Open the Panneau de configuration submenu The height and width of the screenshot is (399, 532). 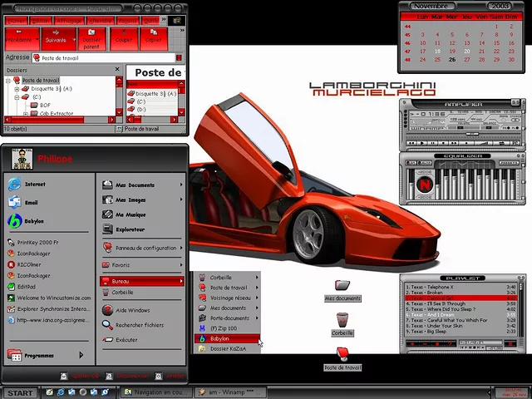pyautogui.click(x=141, y=248)
